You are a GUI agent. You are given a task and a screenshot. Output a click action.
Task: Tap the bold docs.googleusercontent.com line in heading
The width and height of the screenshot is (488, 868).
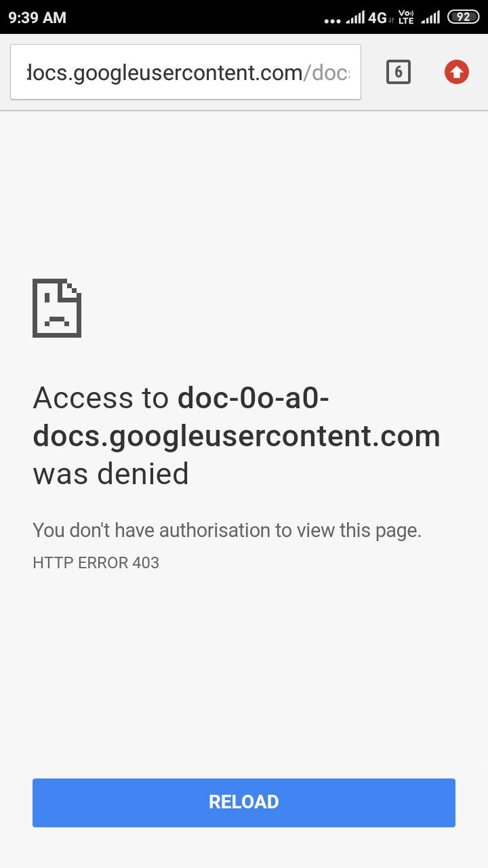click(237, 435)
